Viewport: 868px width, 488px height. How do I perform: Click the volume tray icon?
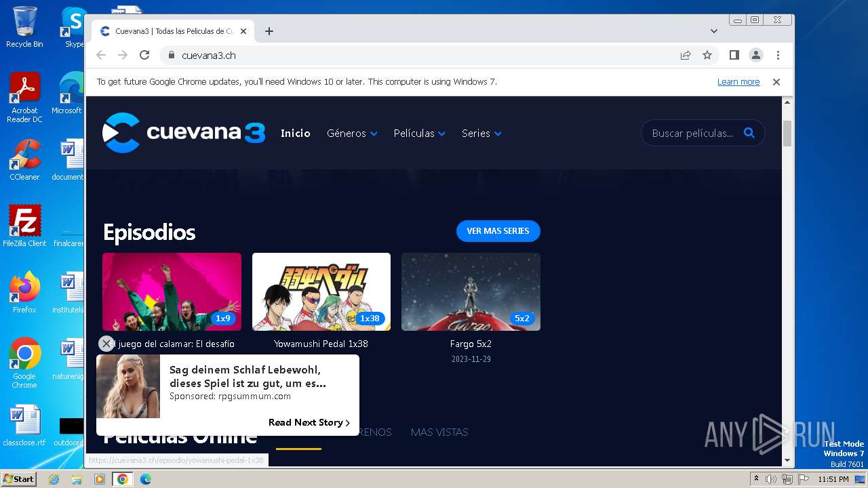(x=771, y=479)
